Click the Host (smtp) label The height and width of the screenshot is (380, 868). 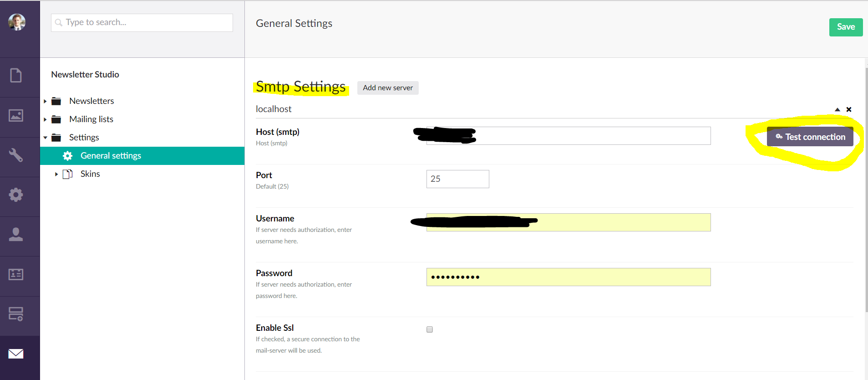pyautogui.click(x=278, y=132)
